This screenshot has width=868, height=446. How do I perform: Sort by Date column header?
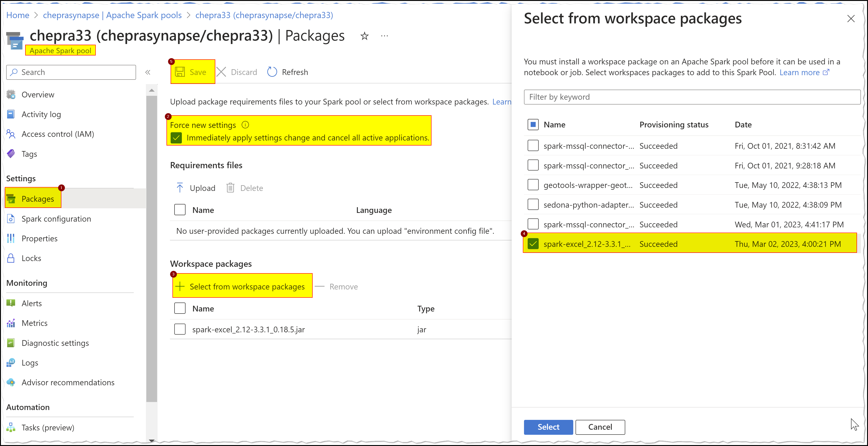point(743,124)
